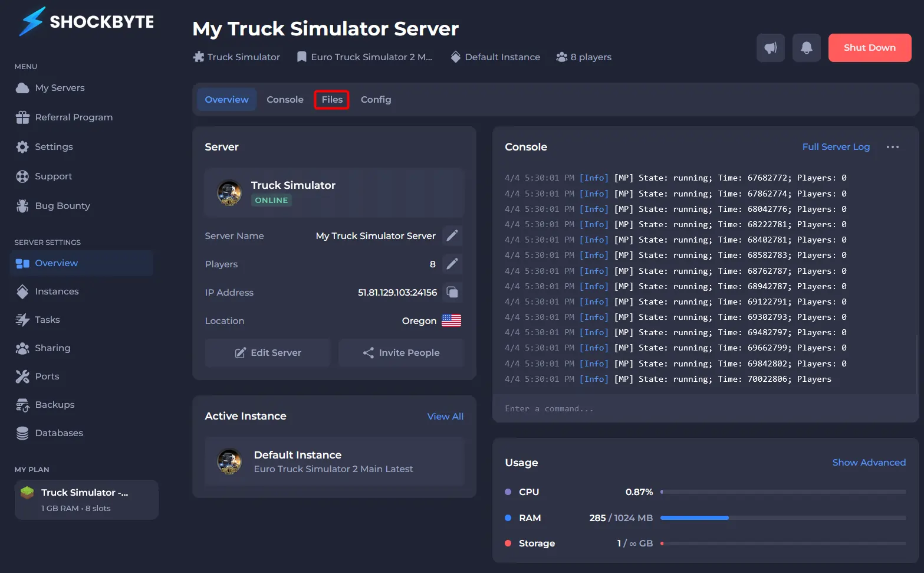The height and width of the screenshot is (573, 924).
Task: Click the Enter a command input field
Action: pyautogui.click(x=705, y=408)
